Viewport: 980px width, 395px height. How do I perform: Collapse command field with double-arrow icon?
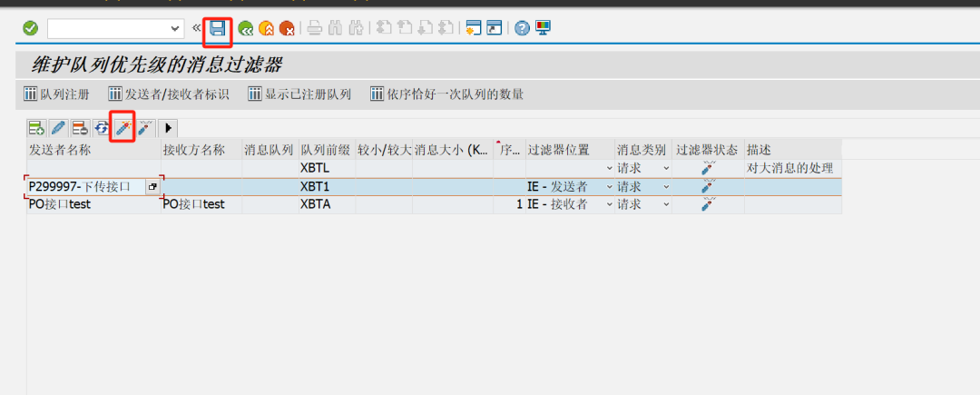196,28
